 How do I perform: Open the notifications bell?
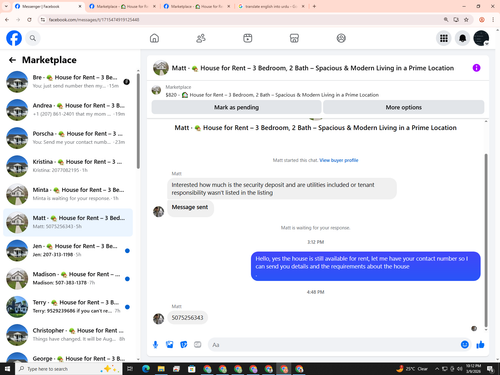462,38
